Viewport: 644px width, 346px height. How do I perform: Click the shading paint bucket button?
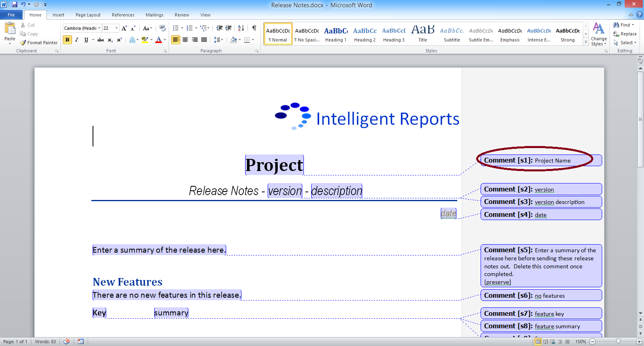coord(233,40)
